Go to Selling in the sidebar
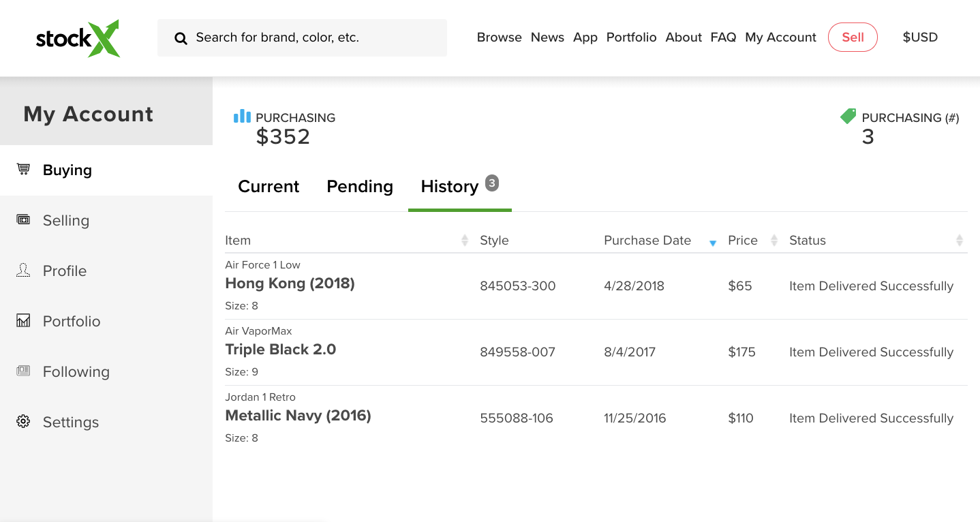This screenshot has width=980, height=522. pos(106,221)
